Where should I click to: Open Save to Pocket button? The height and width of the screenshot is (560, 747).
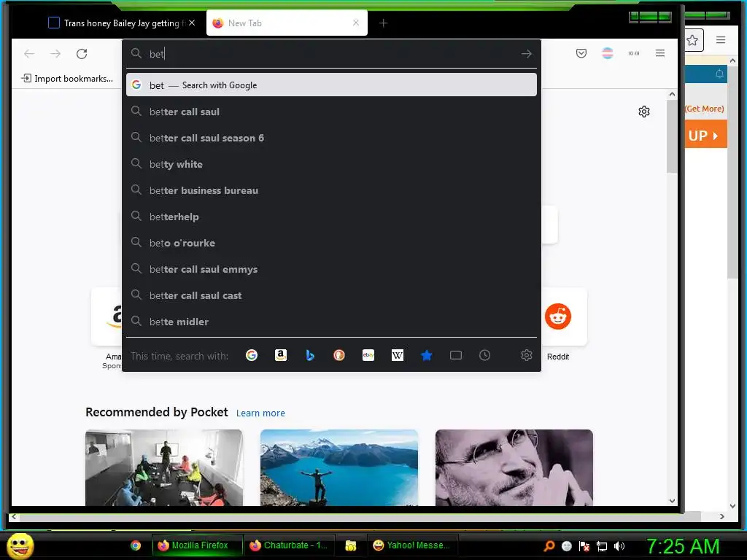pos(581,53)
